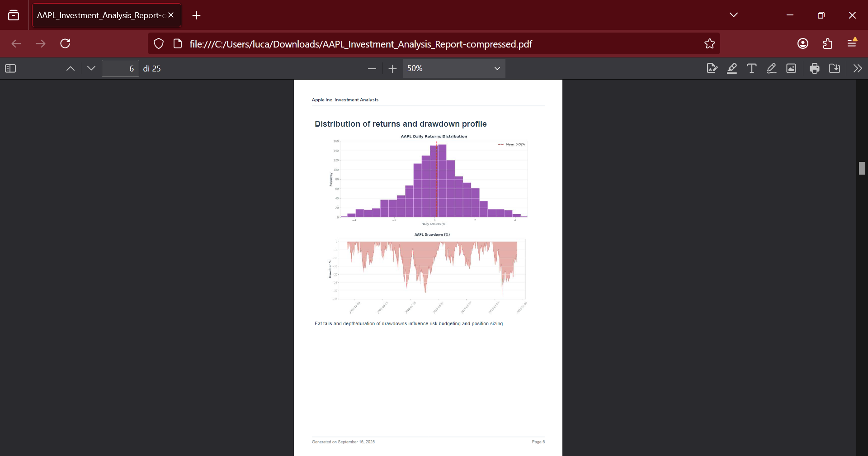The width and height of the screenshot is (868, 456).
Task: Toggle the PDF sidebar panel
Action: tap(10, 68)
